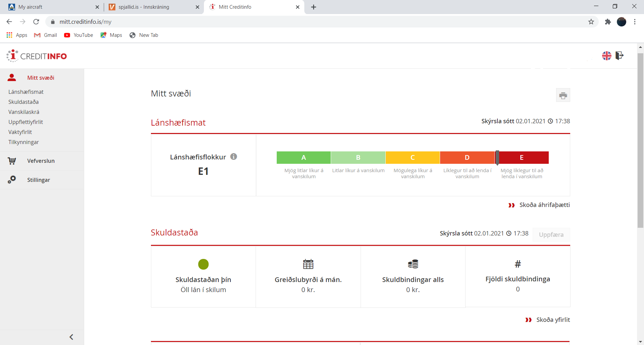The height and width of the screenshot is (345, 644).
Task: Click the print report icon
Action: (563, 95)
